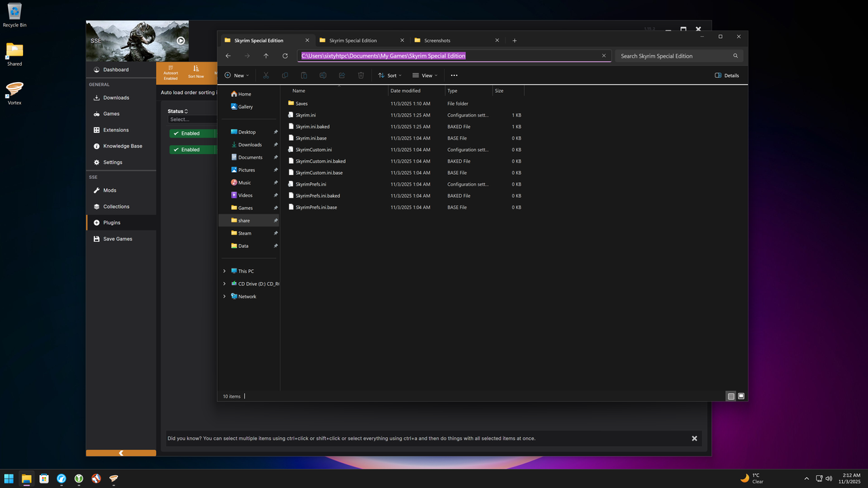Switch to large thumbnails view toggle

coord(741,396)
